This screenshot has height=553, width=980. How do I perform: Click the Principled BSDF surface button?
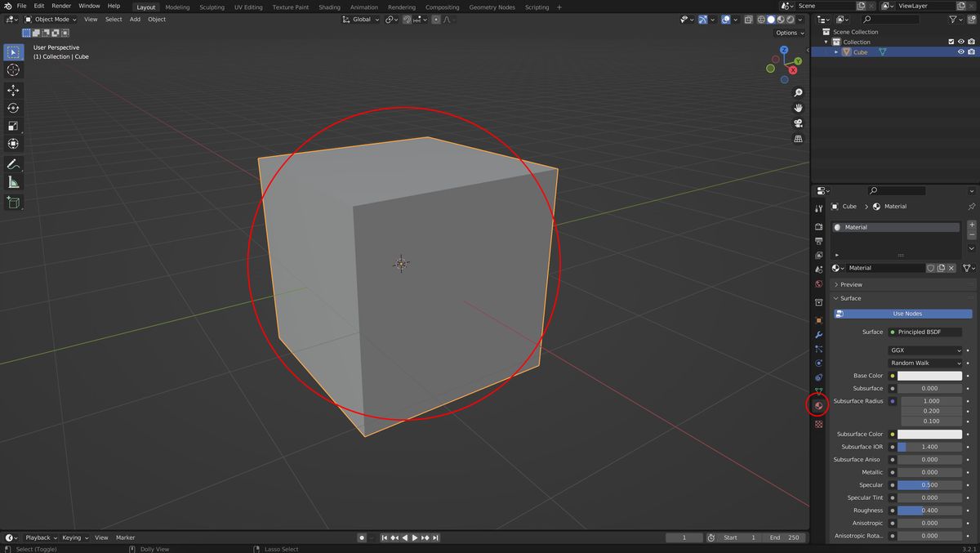[x=925, y=332]
